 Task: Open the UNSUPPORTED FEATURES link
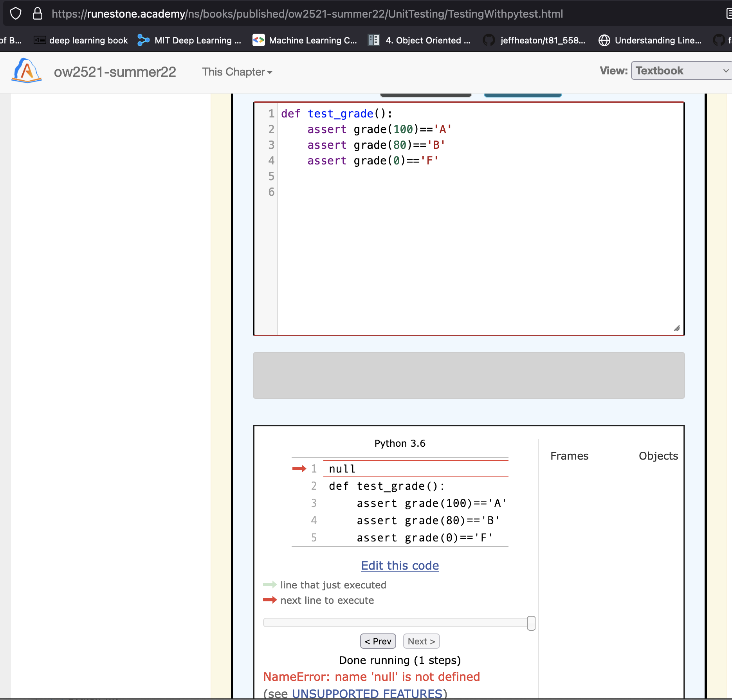[367, 693]
